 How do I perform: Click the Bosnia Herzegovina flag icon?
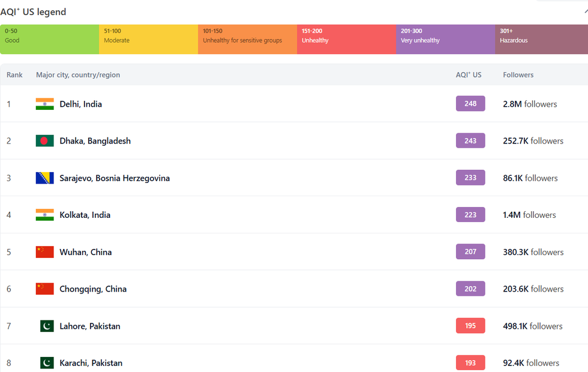tap(45, 178)
